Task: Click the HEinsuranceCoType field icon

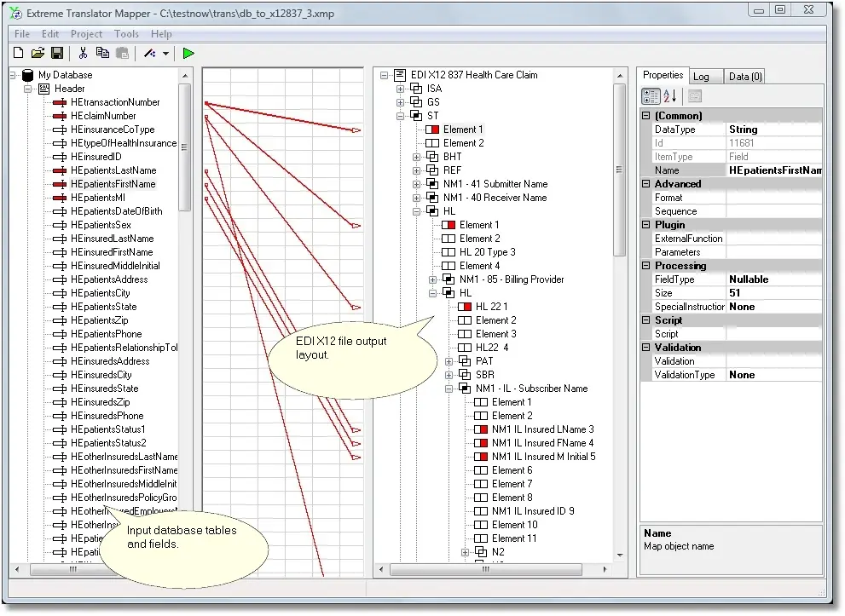Action: tap(60, 130)
